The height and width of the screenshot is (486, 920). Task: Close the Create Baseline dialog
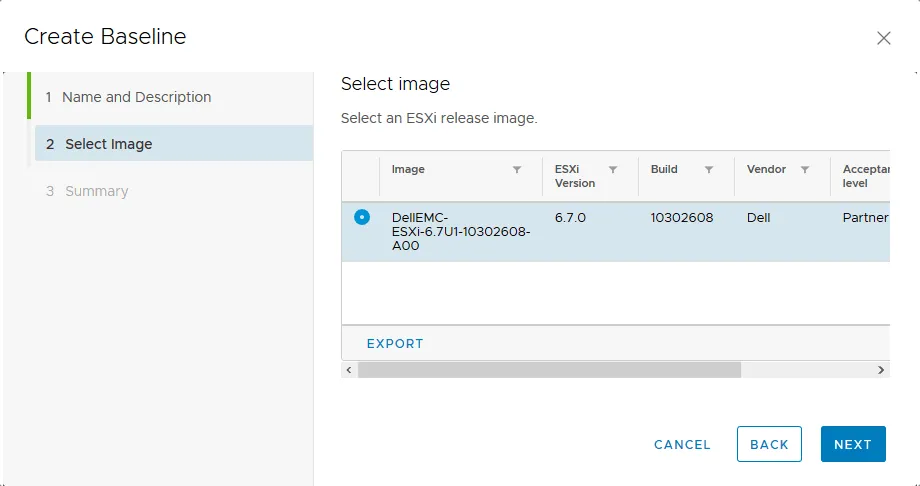[x=883, y=38]
